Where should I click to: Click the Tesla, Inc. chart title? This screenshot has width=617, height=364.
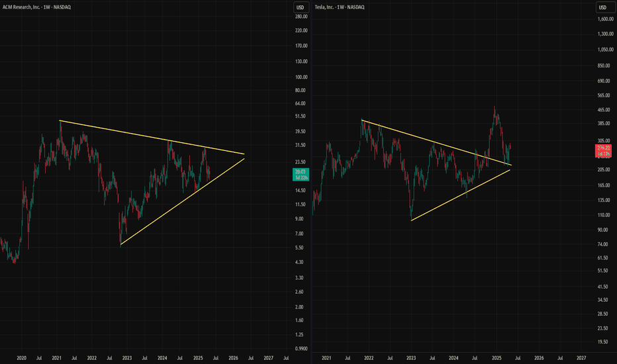[x=340, y=7]
